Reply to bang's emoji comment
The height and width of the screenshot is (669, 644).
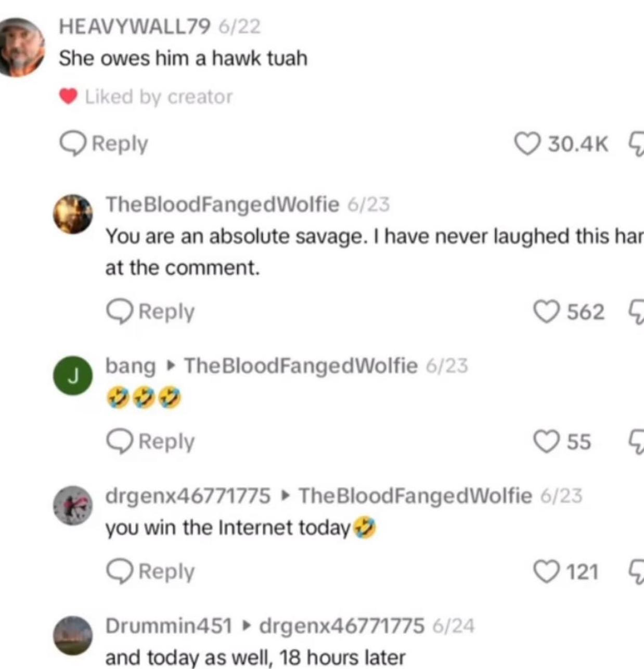(150, 441)
